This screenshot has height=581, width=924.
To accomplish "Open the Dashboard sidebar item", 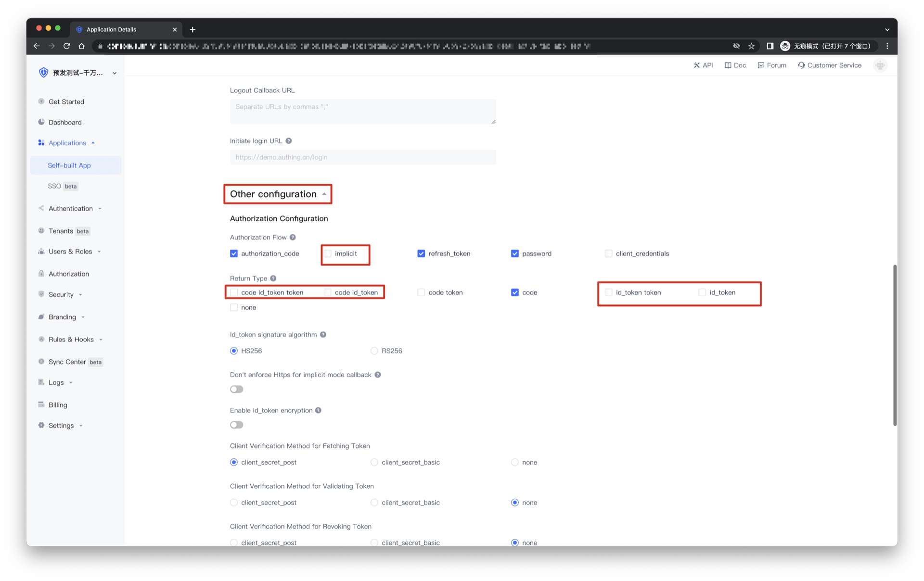I will (65, 123).
